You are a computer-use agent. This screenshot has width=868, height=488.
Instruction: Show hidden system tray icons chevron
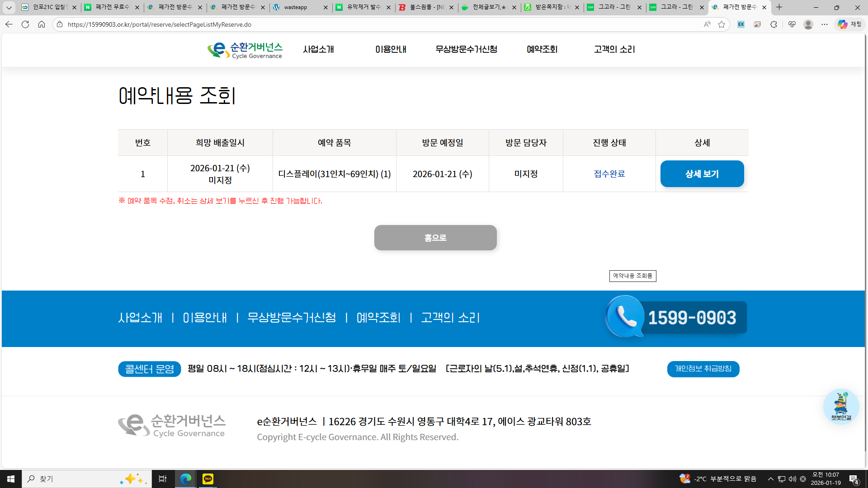click(x=771, y=479)
